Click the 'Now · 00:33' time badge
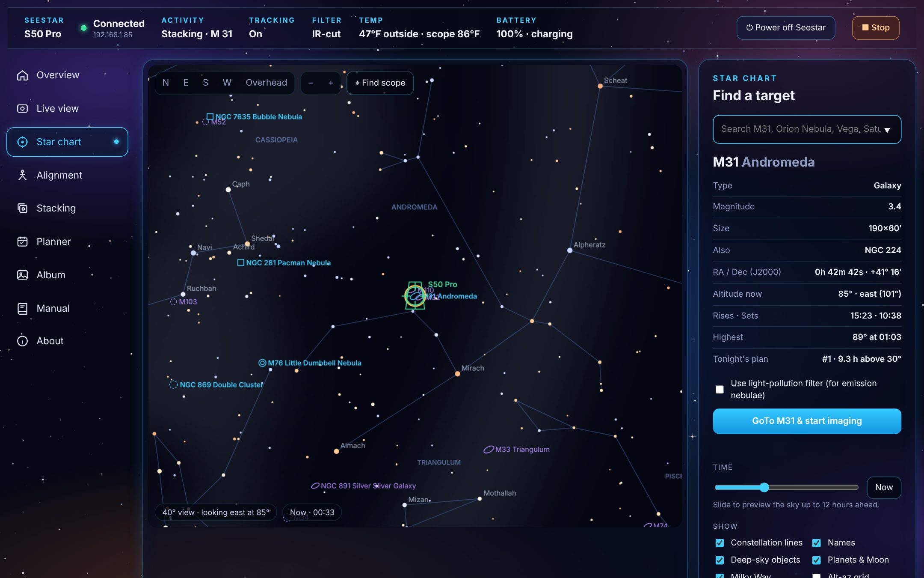924x578 pixels. (x=312, y=512)
